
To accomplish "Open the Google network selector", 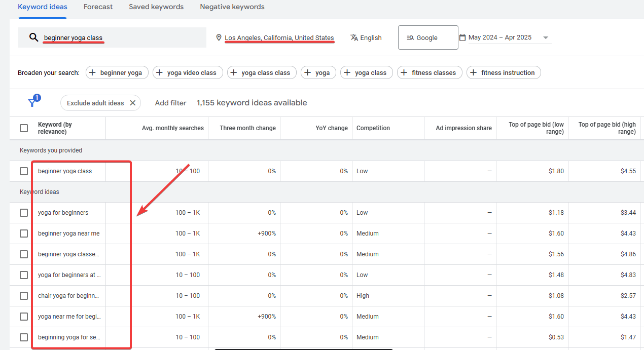I will [x=427, y=37].
